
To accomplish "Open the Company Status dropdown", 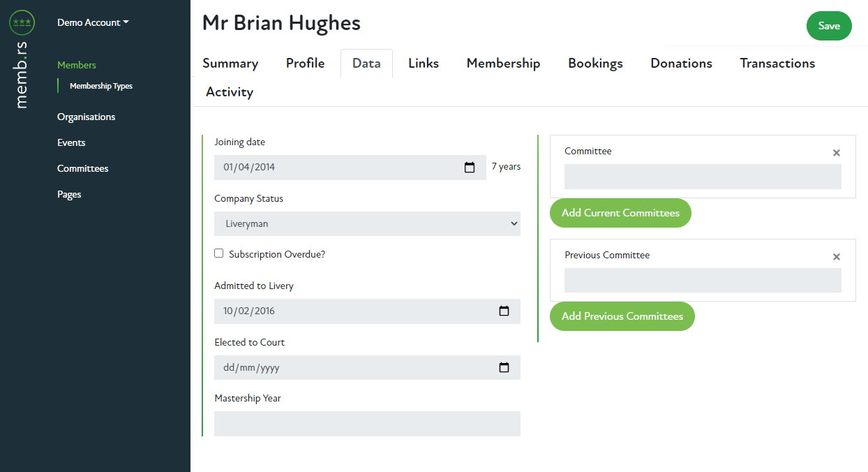I will 367,224.
